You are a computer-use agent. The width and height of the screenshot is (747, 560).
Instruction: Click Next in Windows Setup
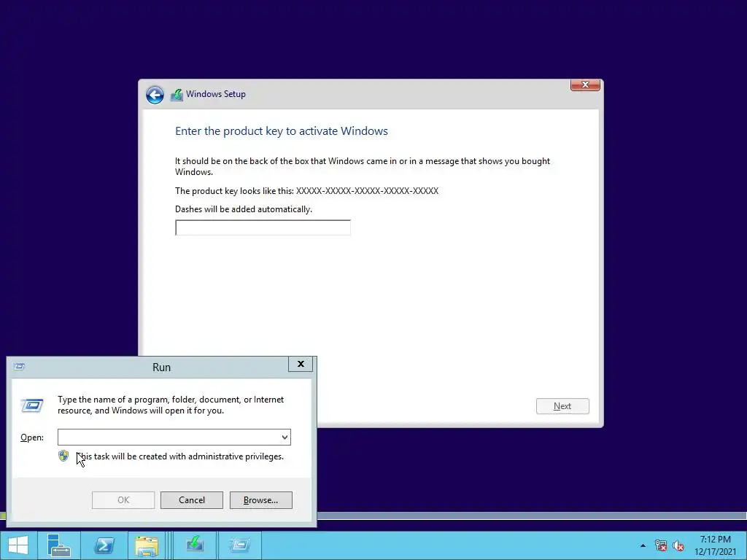pyautogui.click(x=562, y=406)
